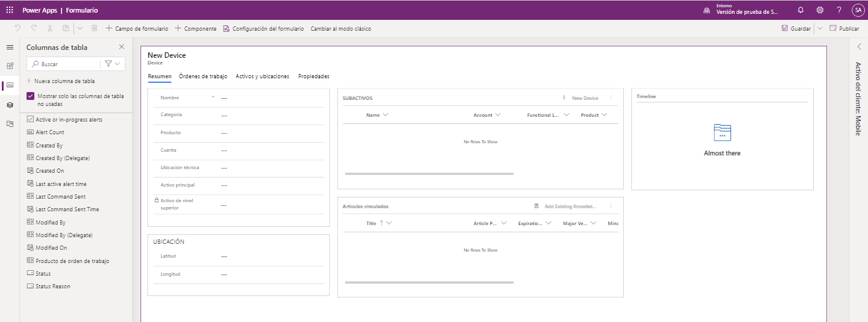Expand the Product column header chevron

(604, 115)
